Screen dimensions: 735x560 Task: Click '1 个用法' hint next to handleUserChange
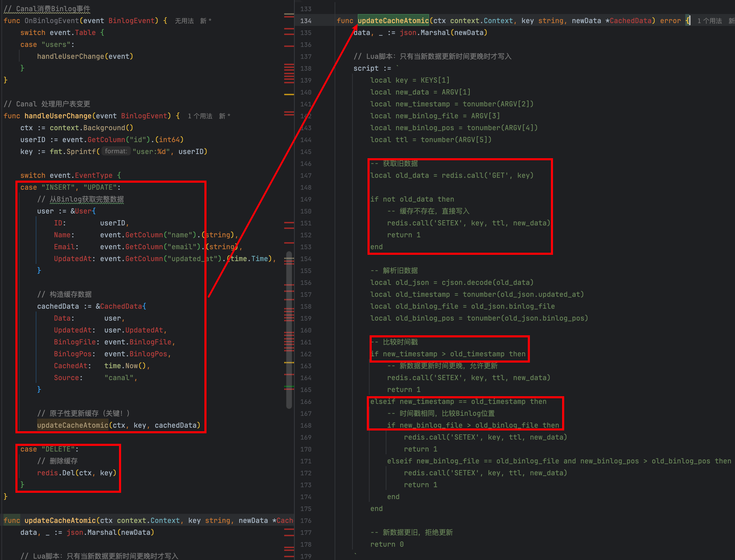click(200, 116)
